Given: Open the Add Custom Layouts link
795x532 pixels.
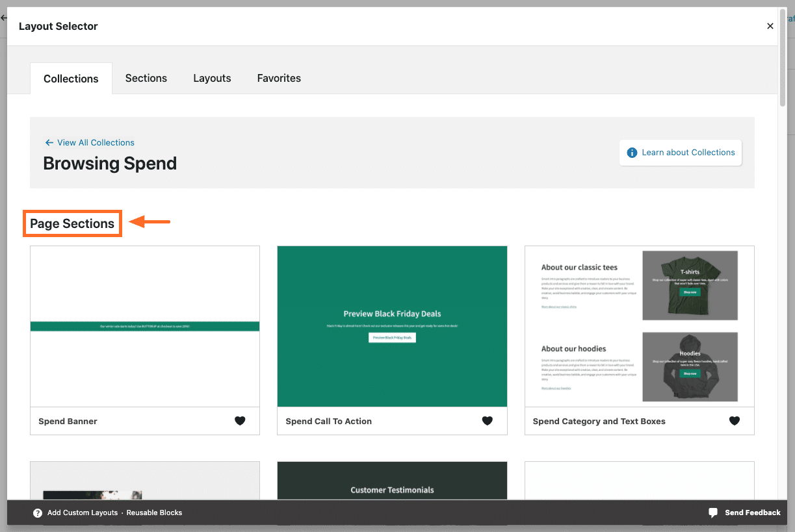Looking at the screenshot, I should pos(83,513).
